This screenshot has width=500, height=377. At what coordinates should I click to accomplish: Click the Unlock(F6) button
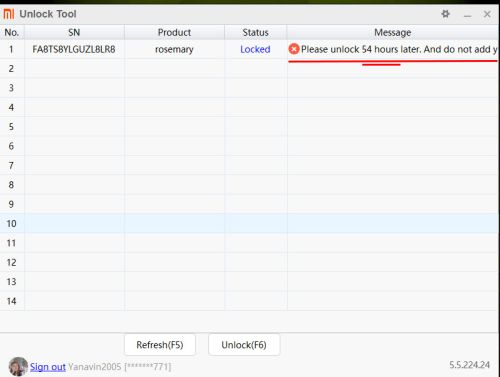(x=244, y=345)
